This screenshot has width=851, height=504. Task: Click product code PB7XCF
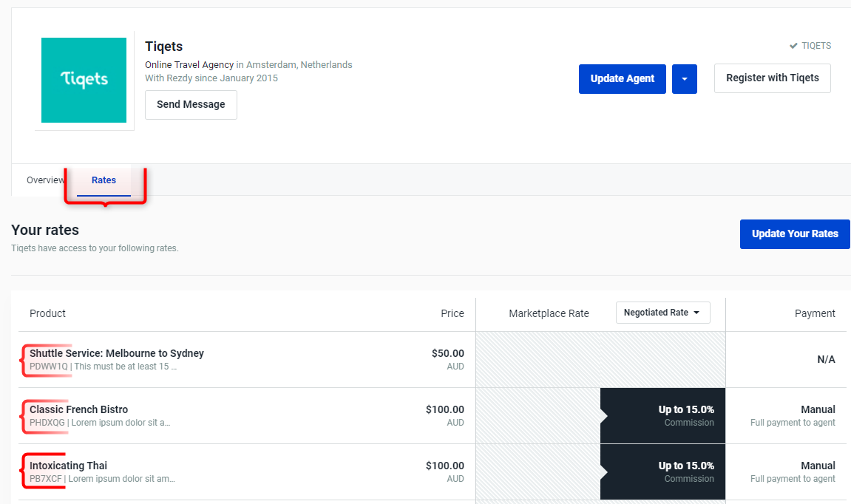tap(46, 479)
